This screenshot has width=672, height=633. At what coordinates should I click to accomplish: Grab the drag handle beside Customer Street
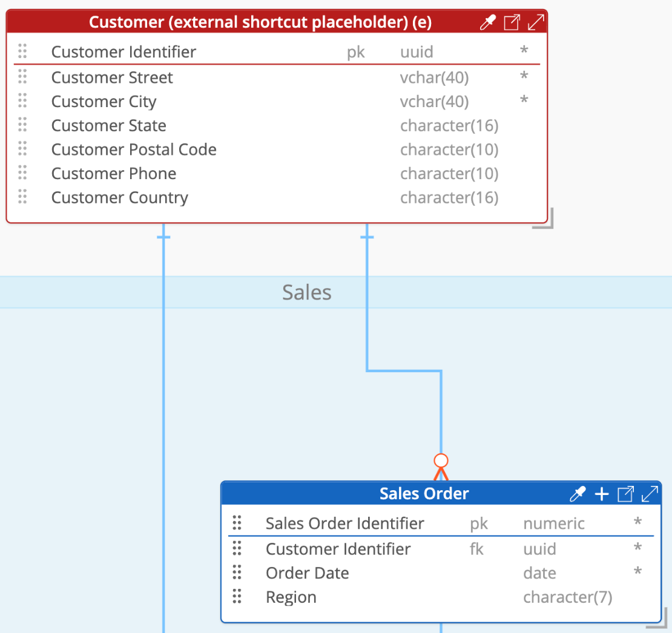(22, 77)
